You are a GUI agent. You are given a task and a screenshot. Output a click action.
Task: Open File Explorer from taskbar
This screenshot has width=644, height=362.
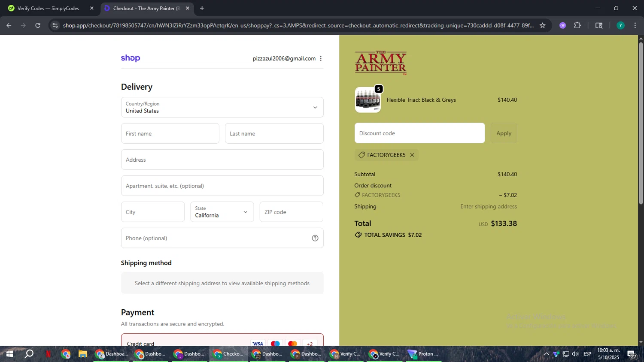(x=83, y=354)
